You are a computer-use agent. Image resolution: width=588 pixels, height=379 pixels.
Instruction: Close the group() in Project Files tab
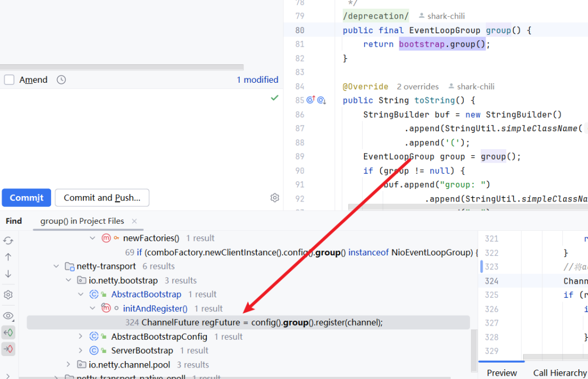pos(134,222)
